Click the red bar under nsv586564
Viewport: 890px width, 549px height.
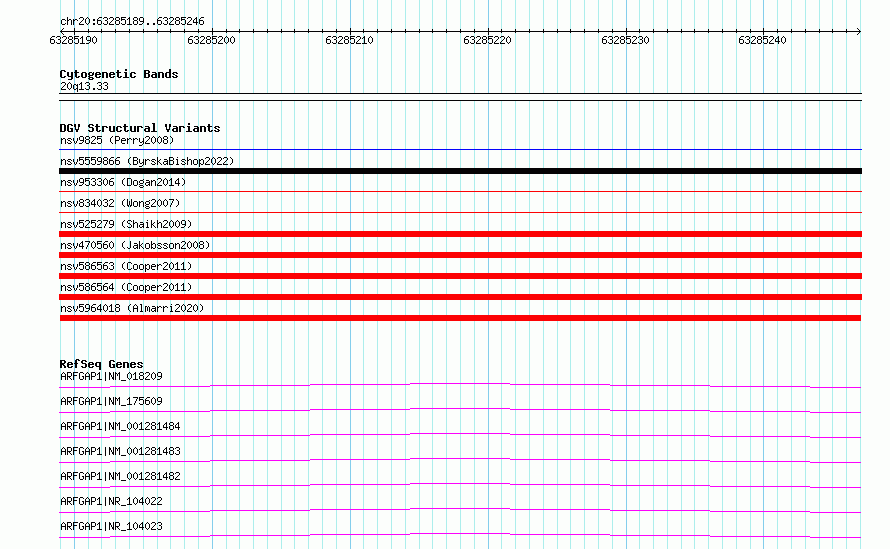point(460,297)
